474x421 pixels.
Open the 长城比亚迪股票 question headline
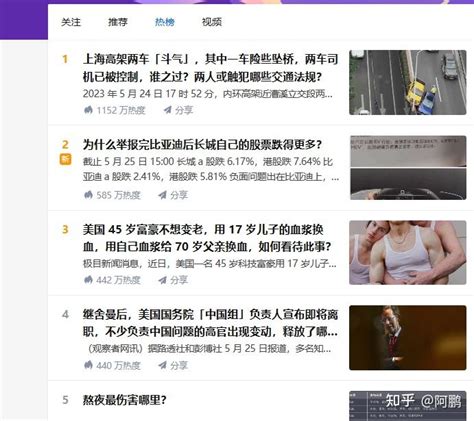pyautogui.click(x=202, y=145)
